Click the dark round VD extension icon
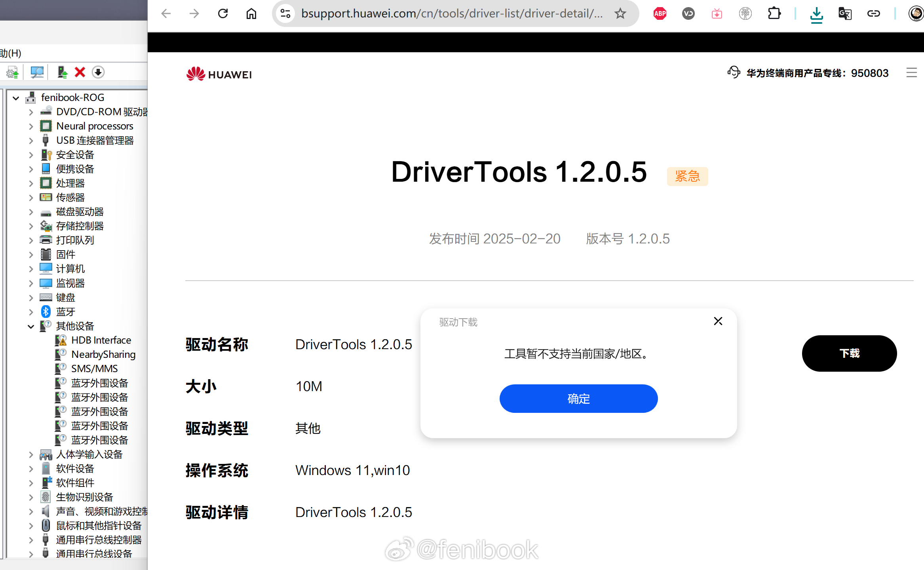 click(688, 14)
